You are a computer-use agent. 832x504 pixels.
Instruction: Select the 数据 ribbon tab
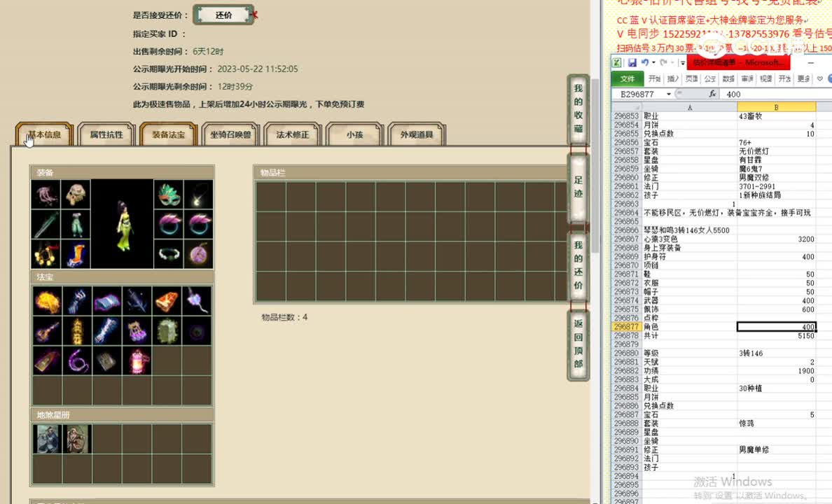click(728, 78)
